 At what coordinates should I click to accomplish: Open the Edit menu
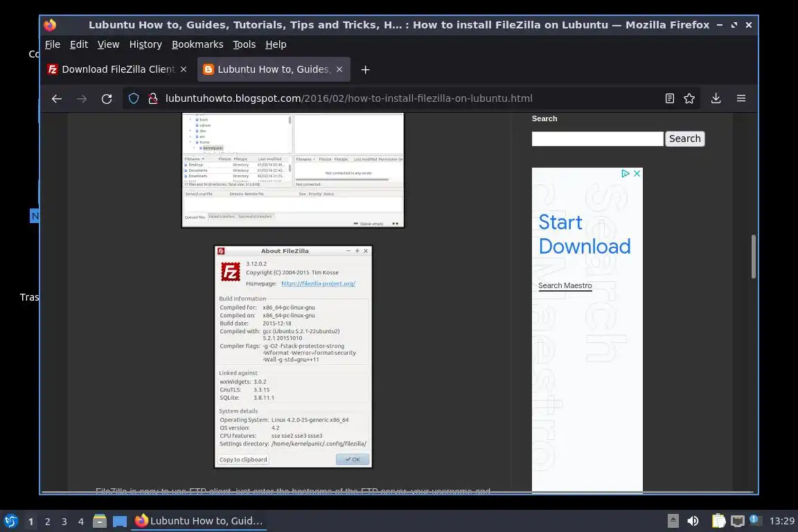[x=79, y=44]
